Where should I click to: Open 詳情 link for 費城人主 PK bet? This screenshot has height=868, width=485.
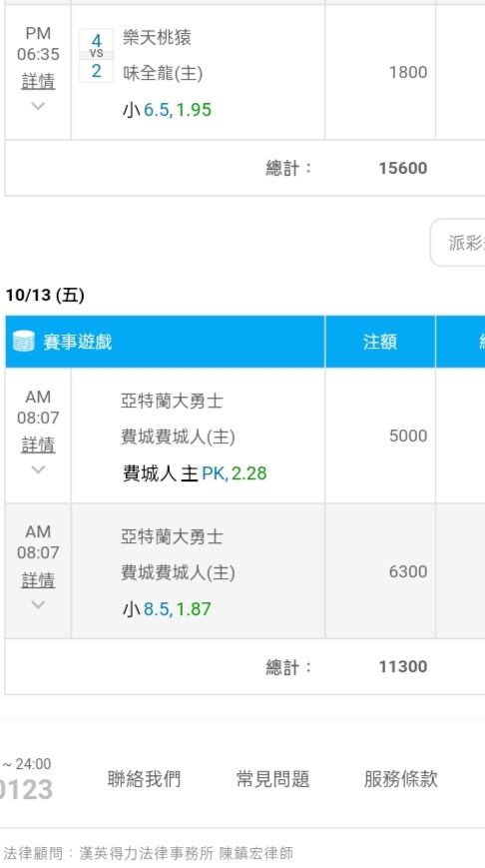tap(38, 444)
